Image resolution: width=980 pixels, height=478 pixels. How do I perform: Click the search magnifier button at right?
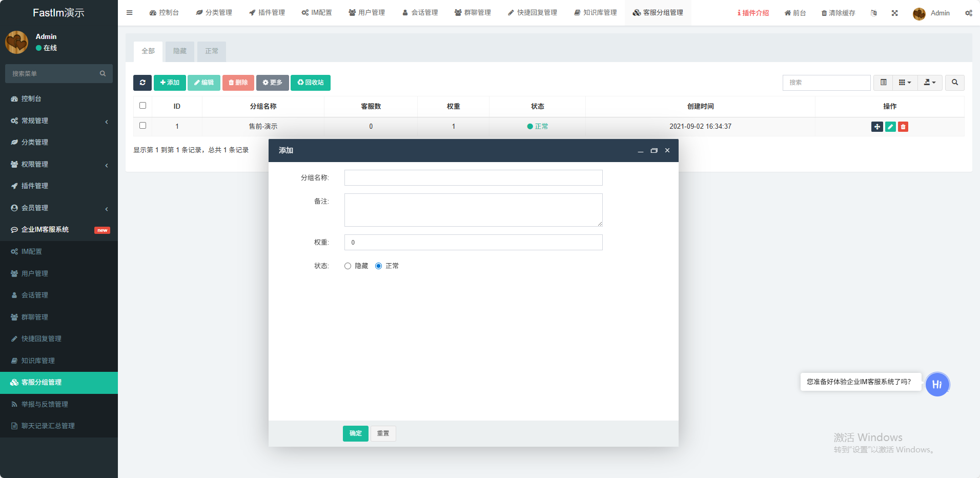[954, 83]
